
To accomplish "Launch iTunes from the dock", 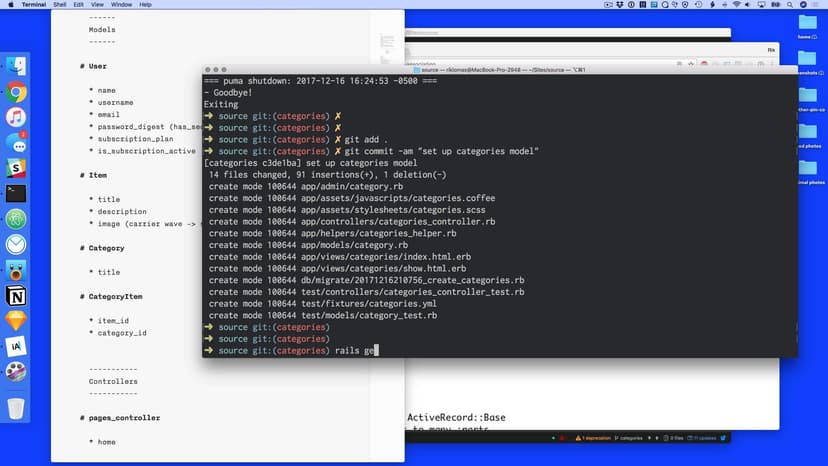I will click(16, 117).
